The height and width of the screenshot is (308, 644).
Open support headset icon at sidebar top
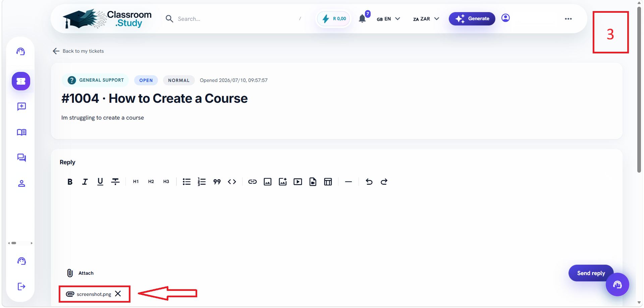coord(21,51)
